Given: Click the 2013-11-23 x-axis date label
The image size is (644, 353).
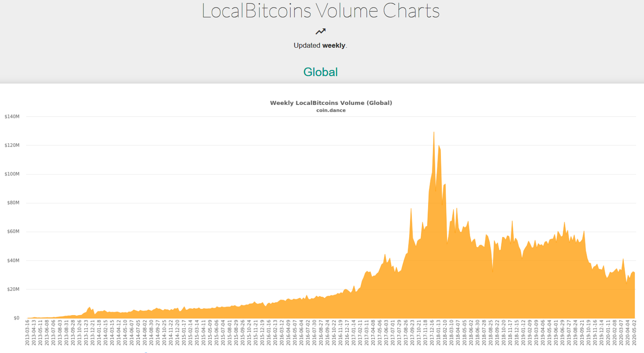Looking at the screenshot, I should (x=86, y=333).
